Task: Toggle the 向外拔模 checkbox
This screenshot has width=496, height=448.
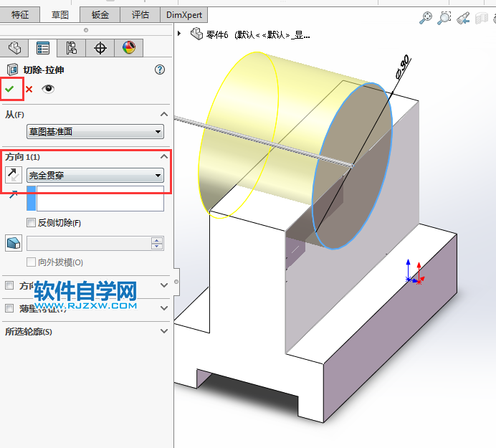Action: 31,262
